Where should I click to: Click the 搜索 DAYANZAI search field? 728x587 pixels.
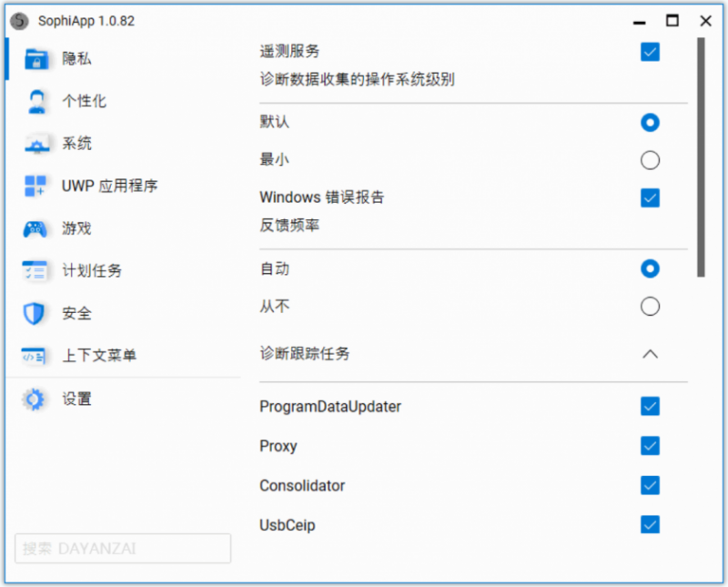click(123, 549)
